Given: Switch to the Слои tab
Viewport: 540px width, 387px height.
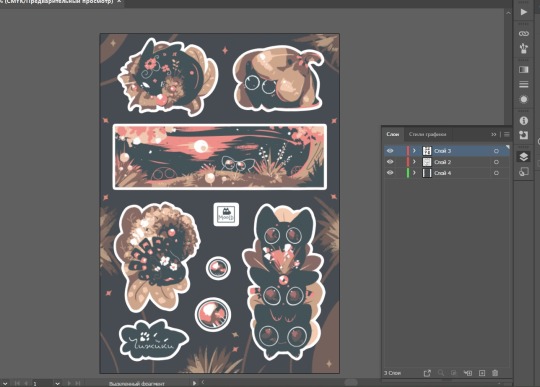Looking at the screenshot, I should (x=393, y=134).
